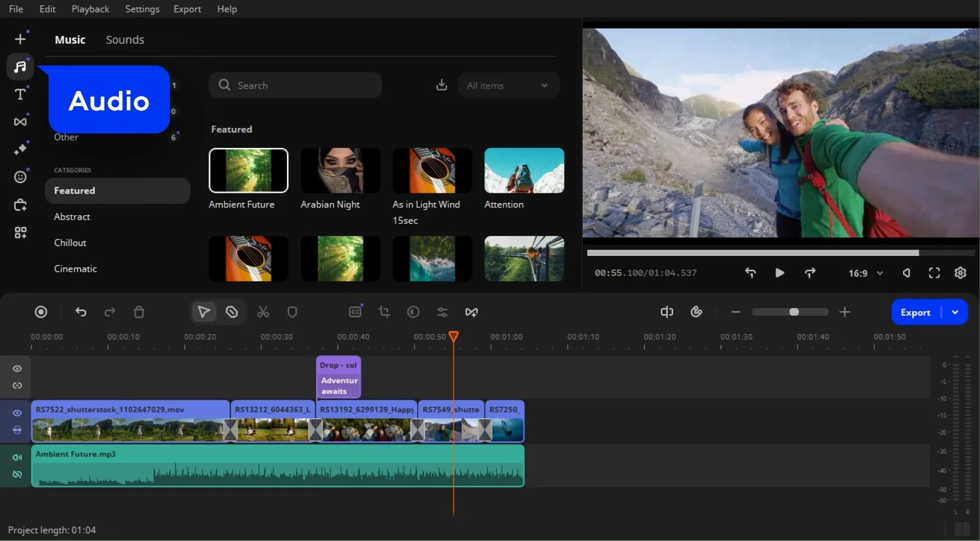Viewport: 980px width, 541px height.
Task: Delete selected clip with trash icon
Action: coord(139,312)
